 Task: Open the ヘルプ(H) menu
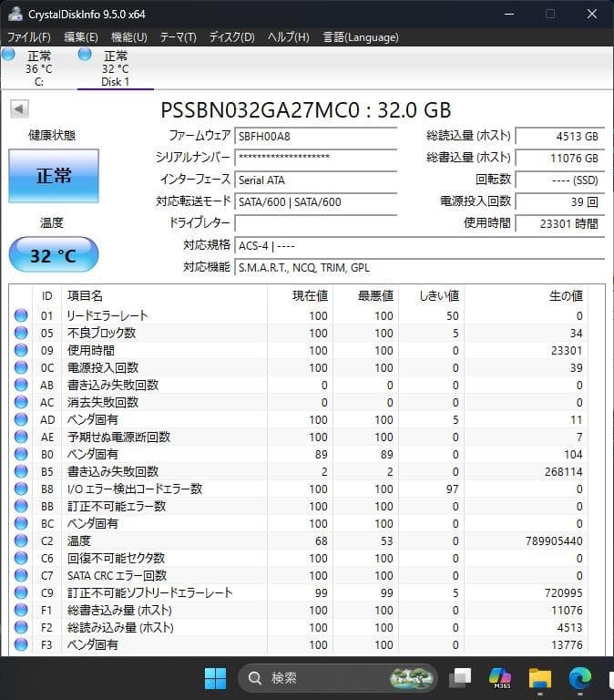pos(288,37)
